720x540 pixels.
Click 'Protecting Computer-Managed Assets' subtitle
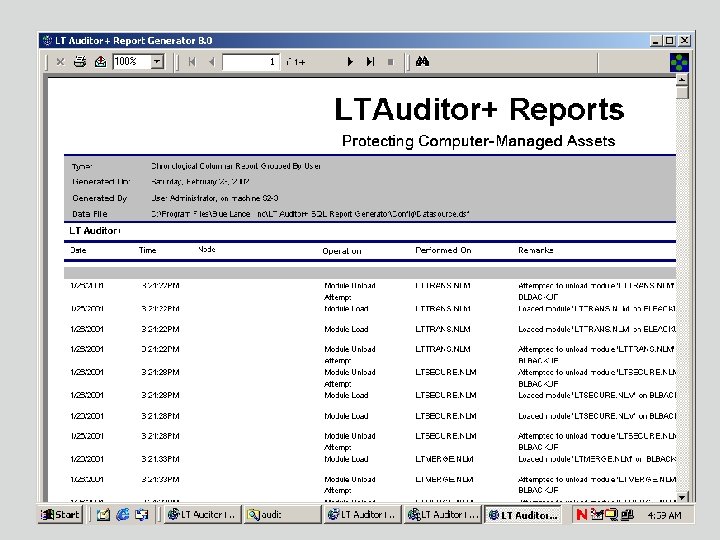pos(478,141)
